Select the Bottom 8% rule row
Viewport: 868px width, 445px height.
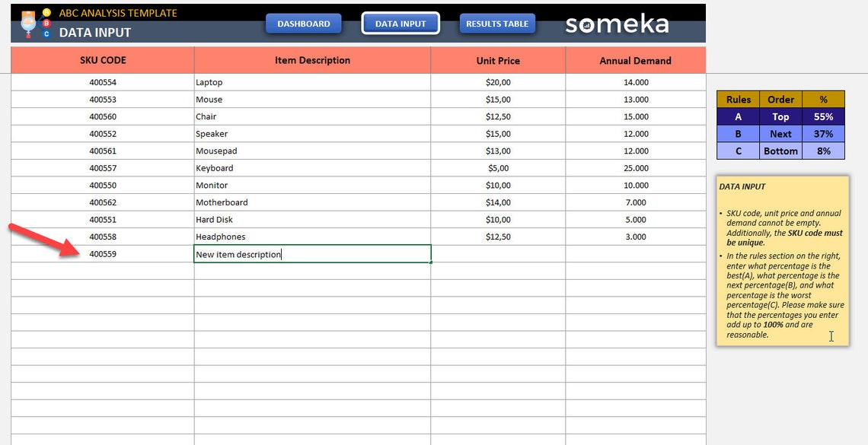780,151
